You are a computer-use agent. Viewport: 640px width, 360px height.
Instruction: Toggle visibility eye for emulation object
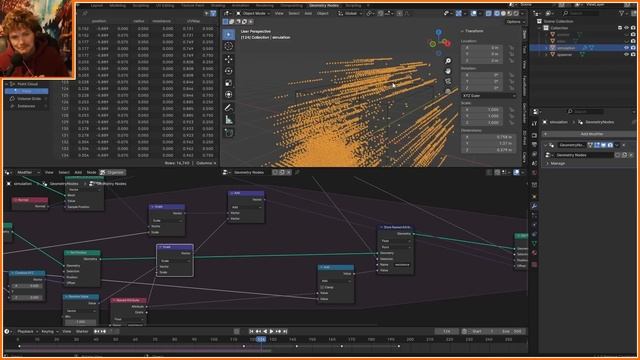coord(627,48)
